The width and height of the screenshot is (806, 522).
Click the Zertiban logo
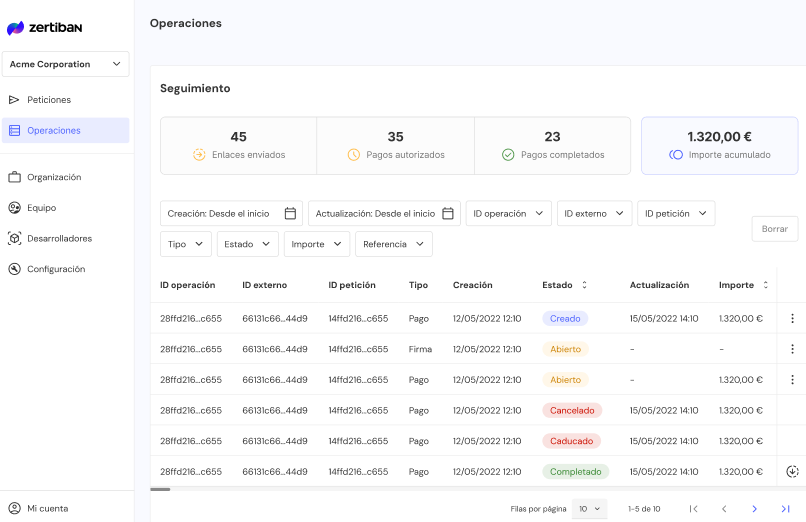pyautogui.click(x=44, y=28)
